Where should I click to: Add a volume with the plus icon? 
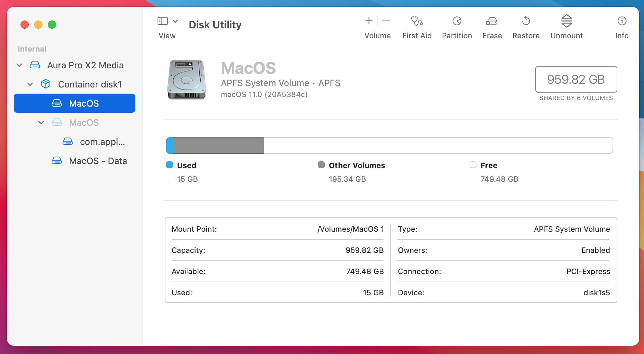(369, 21)
